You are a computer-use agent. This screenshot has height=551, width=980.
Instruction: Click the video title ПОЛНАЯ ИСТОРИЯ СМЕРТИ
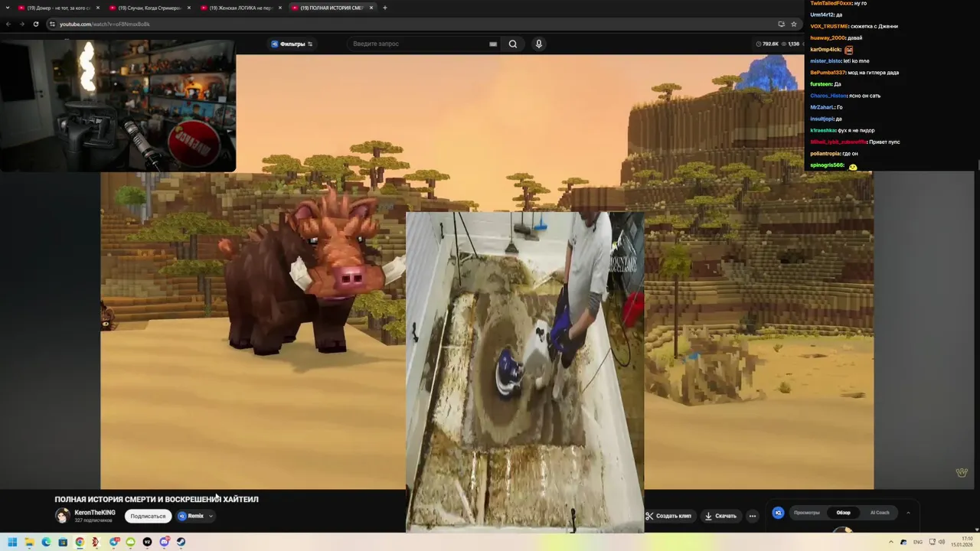pyautogui.click(x=156, y=499)
